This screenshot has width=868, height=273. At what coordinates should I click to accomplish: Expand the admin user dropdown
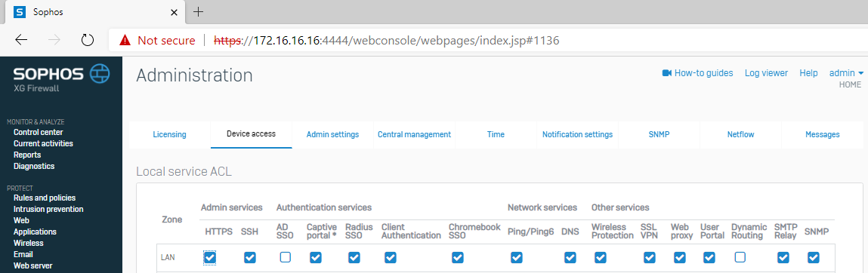[x=846, y=73]
